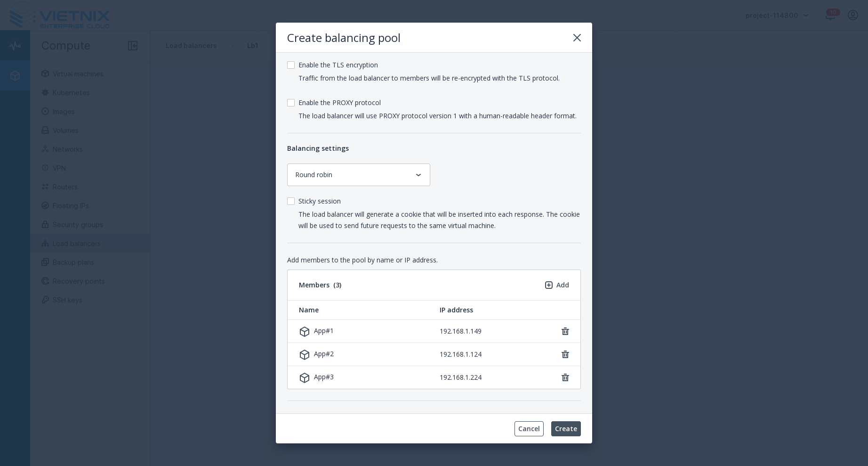Open the Round robin algorithm dropdown

(358, 175)
